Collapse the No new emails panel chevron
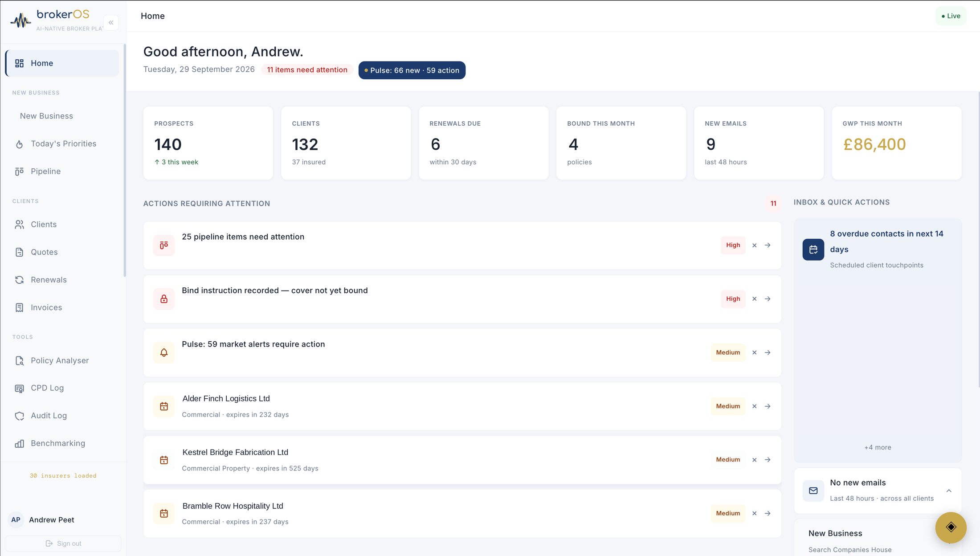Screen dimensions: 980x556 [949, 491]
